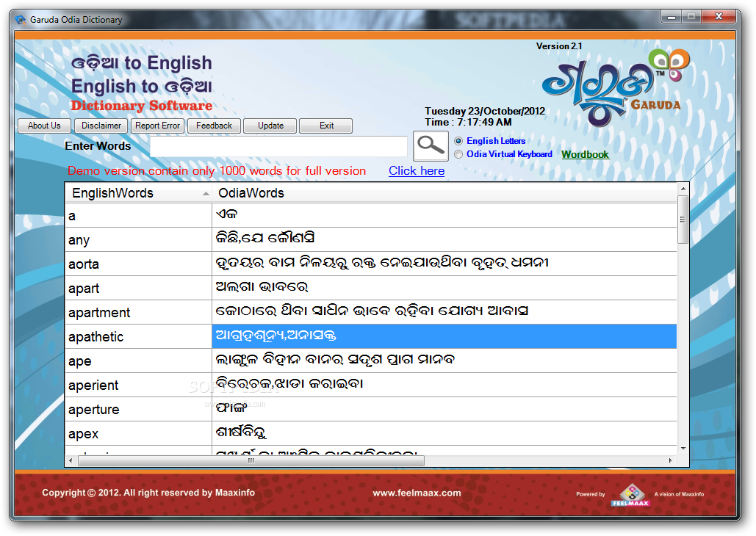The width and height of the screenshot is (756, 536).
Task: Click the Feelmaax logo in footer
Action: pos(630,495)
